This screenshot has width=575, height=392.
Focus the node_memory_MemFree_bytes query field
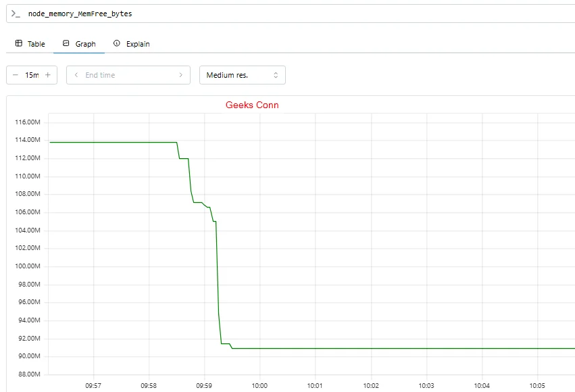[270, 14]
